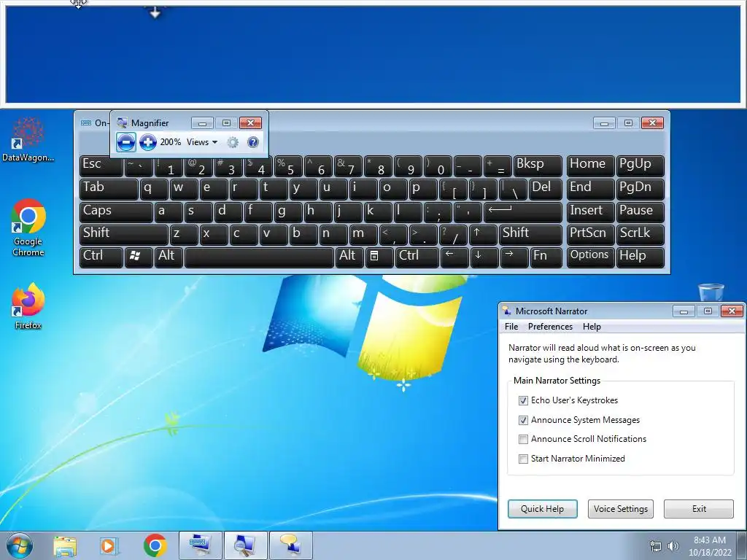Zoom in with Magnifier plus button
This screenshot has height=560, width=747.
click(x=148, y=142)
